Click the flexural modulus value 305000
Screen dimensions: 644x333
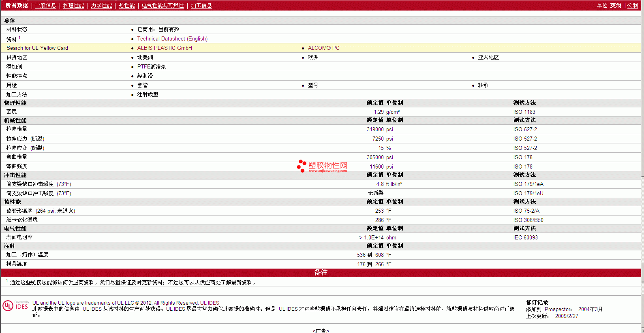pyautogui.click(x=375, y=158)
